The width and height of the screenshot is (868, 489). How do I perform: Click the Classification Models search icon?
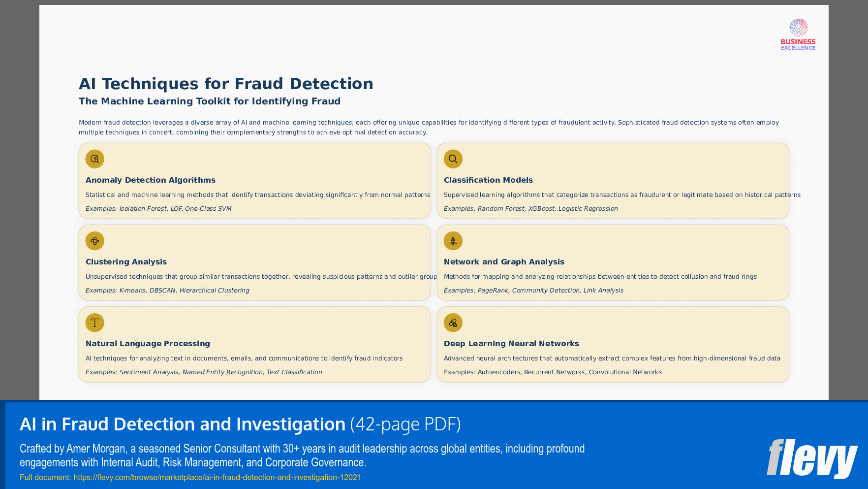click(453, 159)
